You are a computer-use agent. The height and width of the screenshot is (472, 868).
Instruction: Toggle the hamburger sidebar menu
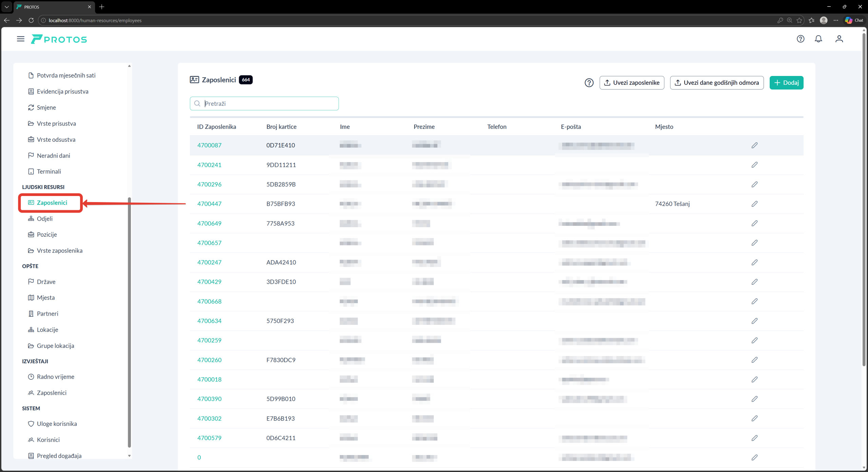[x=21, y=39]
